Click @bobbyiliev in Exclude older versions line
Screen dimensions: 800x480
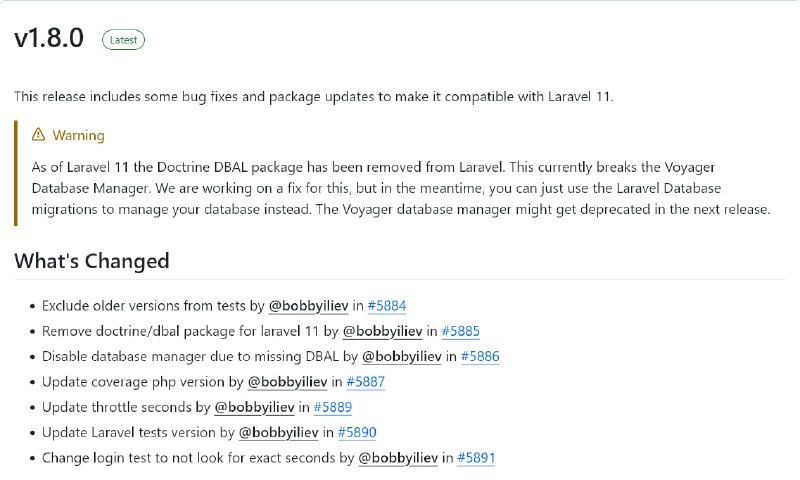(x=309, y=306)
